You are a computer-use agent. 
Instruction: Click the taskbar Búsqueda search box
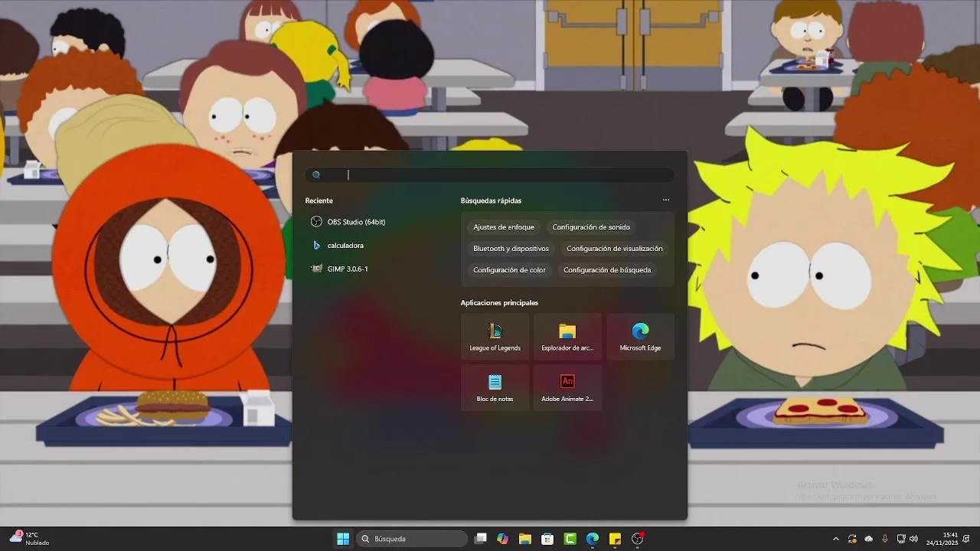[413, 539]
